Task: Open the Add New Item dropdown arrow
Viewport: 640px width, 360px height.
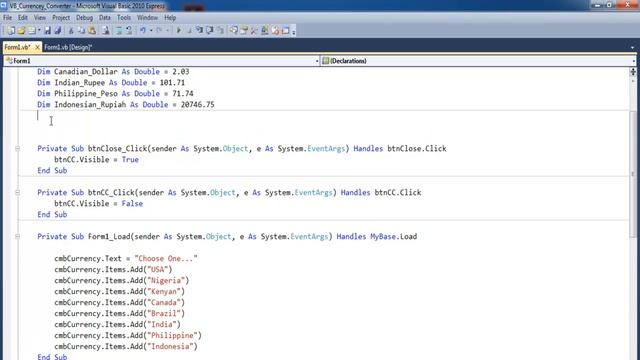Action: (x=39, y=31)
